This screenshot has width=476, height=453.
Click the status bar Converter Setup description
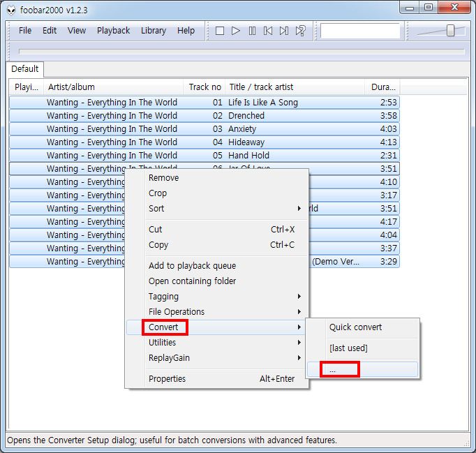172,440
